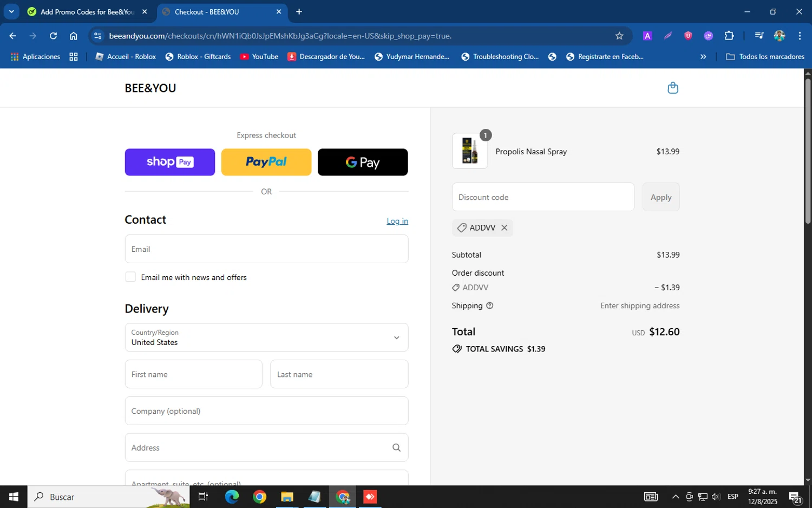This screenshot has width=812, height=508.
Task: Open the Chrome extensions puzzle icon
Action: tap(729, 36)
